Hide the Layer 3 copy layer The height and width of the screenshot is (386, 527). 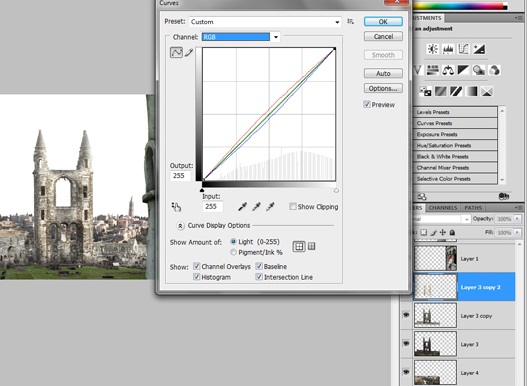406,315
